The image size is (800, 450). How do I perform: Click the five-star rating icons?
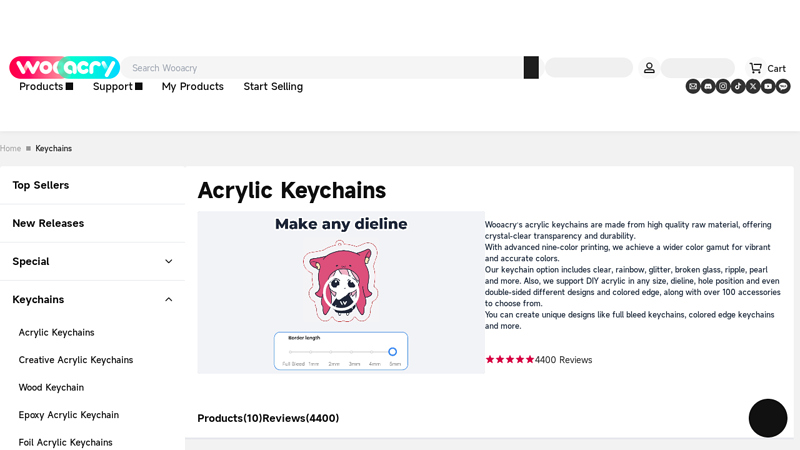[x=510, y=360]
